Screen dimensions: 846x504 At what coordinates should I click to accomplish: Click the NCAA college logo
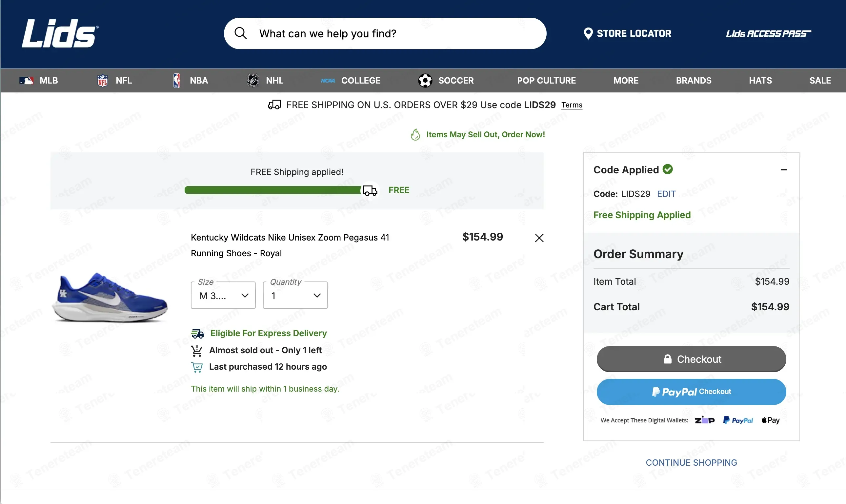tap(328, 81)
